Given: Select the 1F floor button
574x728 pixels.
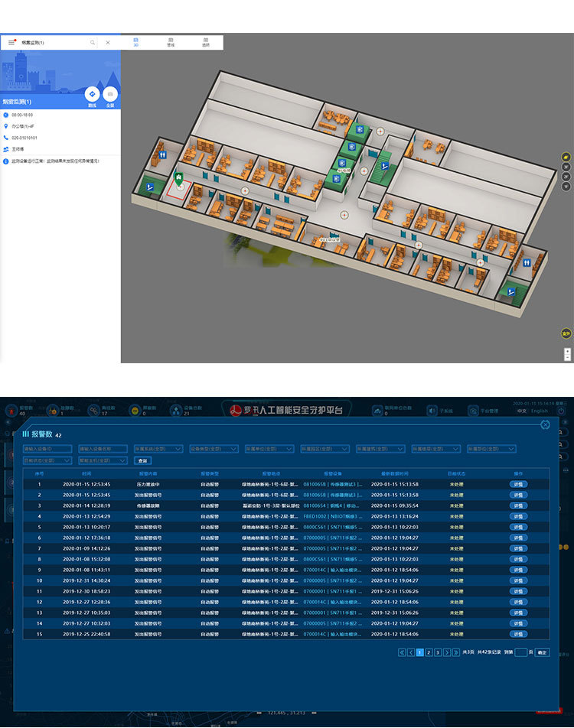Looking at the screenshot, I should [x=566, y=186].
